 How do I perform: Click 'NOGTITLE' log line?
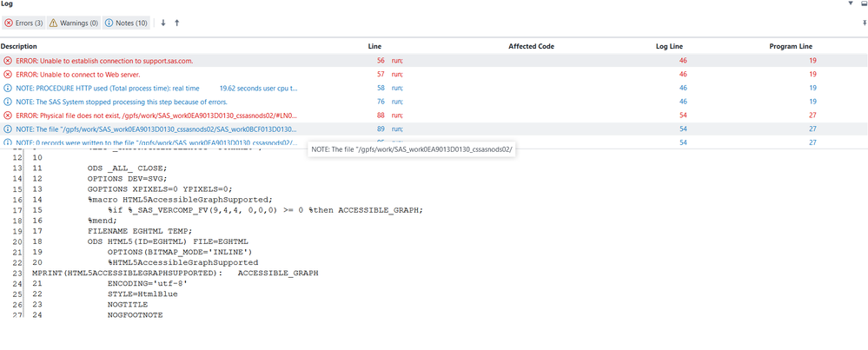(x=128, y=305)
